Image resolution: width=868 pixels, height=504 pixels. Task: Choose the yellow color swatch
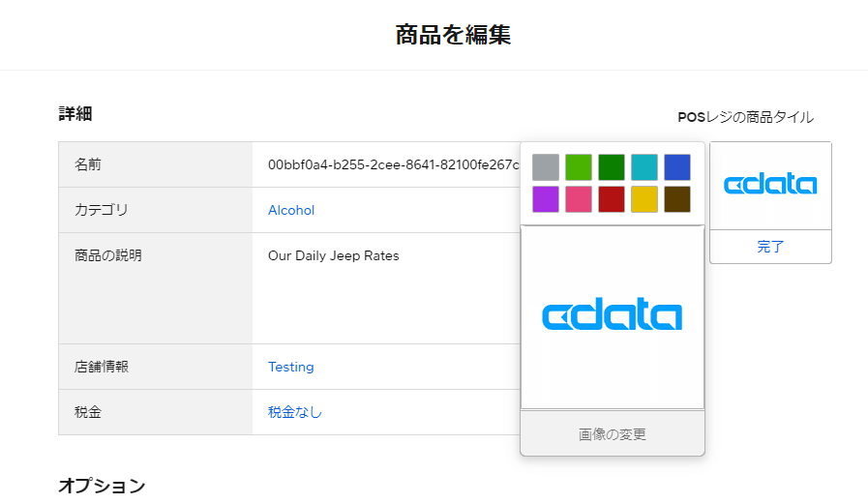[644, 199]
